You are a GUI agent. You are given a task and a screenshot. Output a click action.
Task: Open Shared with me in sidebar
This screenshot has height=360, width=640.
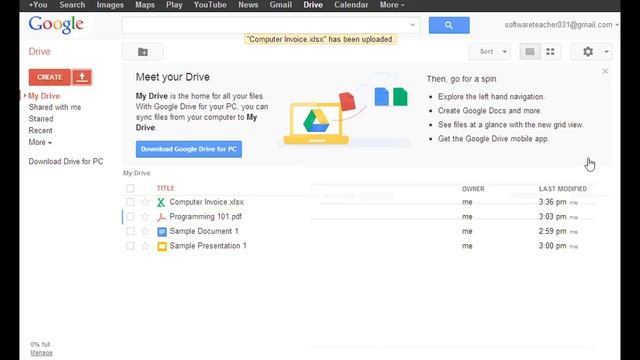[55, 107]
